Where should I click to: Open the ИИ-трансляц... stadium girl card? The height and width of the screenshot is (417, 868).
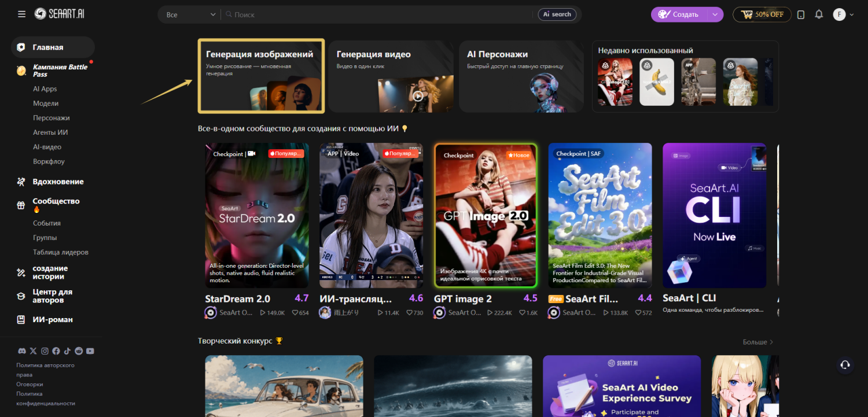372,215
